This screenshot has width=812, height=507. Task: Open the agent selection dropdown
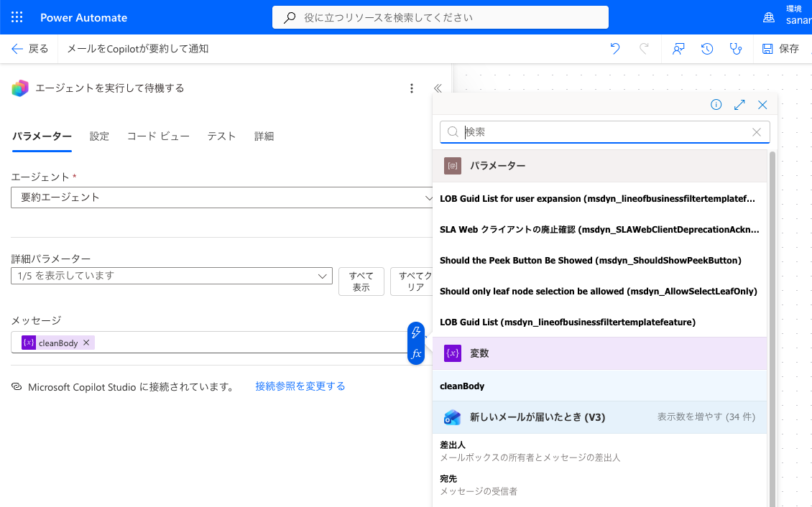click(221, 197)
